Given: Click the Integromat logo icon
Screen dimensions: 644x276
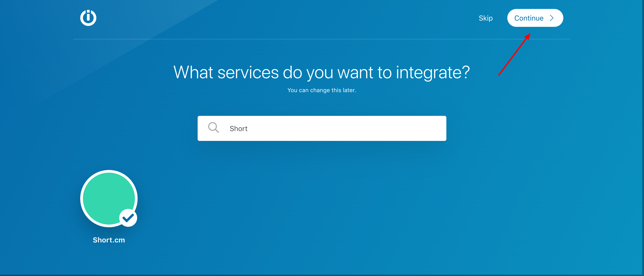Looking at the screenshot, I should pyautogui.click(x=88, y=18).
